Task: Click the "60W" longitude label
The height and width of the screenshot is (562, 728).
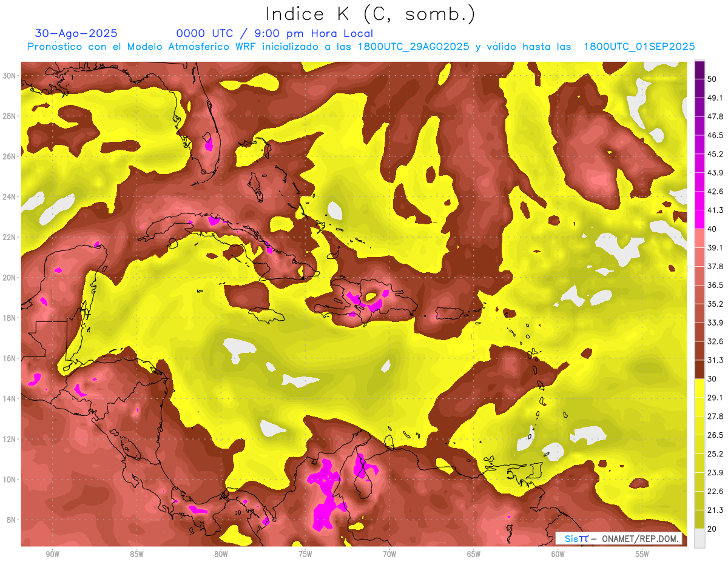Action: pyautogui.click(x=558, y=554)
